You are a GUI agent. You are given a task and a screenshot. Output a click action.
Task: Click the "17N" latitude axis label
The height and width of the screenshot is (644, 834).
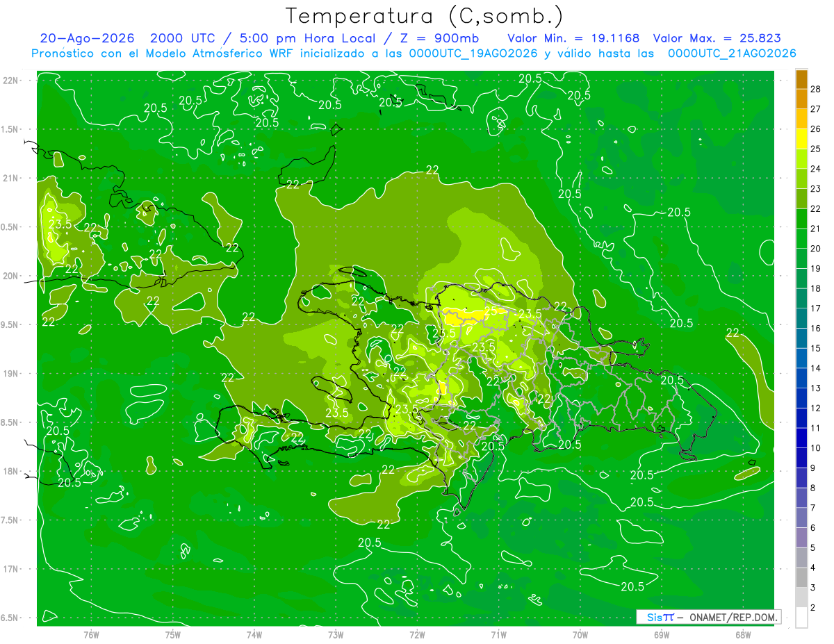[x=11, y=570]
